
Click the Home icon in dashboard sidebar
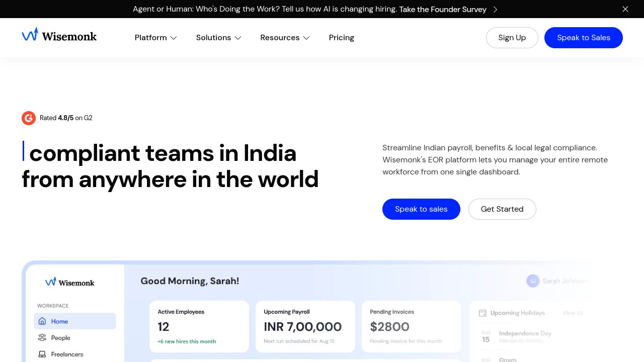(x=42, y=321)
